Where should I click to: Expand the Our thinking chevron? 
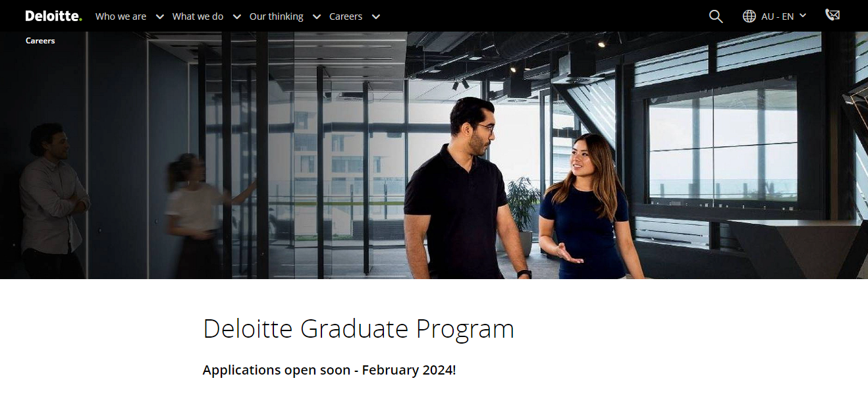316,16
